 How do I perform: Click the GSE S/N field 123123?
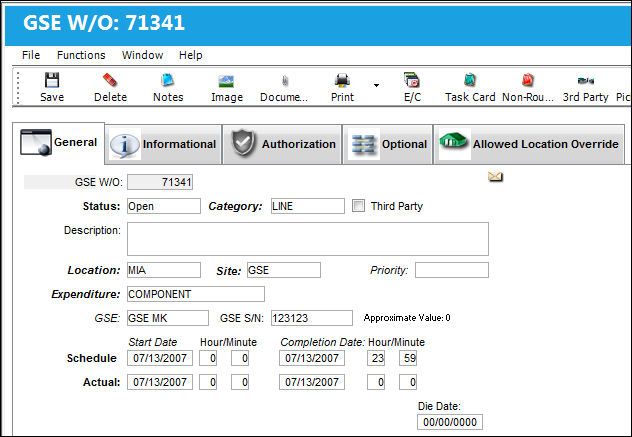[x=312, y=318]
